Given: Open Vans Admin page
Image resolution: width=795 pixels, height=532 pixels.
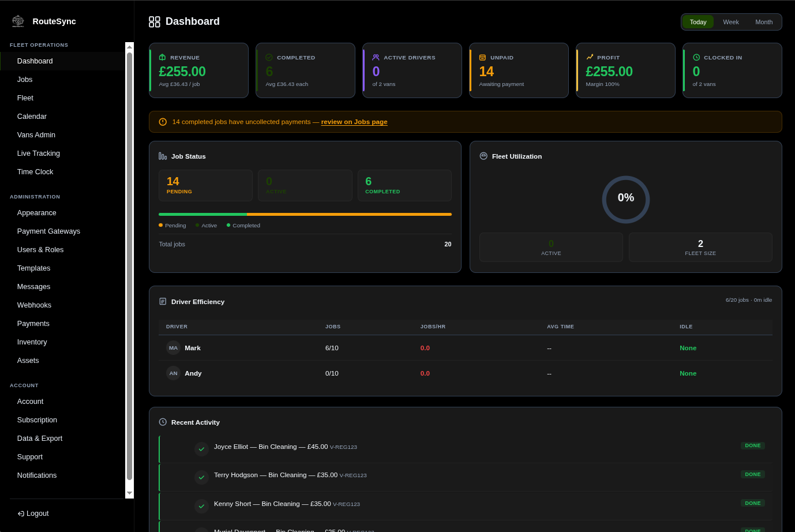Looking at the screenshot, I should pyautogui.click(x=62, y=135).
